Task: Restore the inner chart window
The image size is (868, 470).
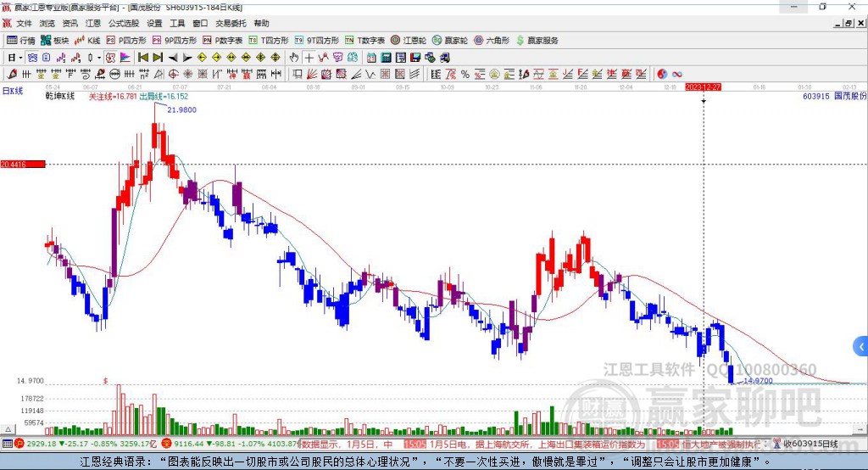Action: (848, 23)
